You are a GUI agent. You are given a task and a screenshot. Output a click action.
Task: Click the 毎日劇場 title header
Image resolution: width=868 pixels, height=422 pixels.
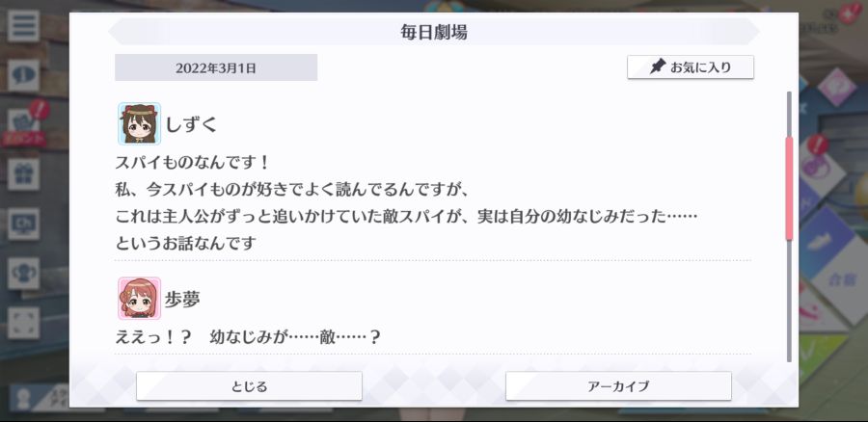(x=433, y=32)
